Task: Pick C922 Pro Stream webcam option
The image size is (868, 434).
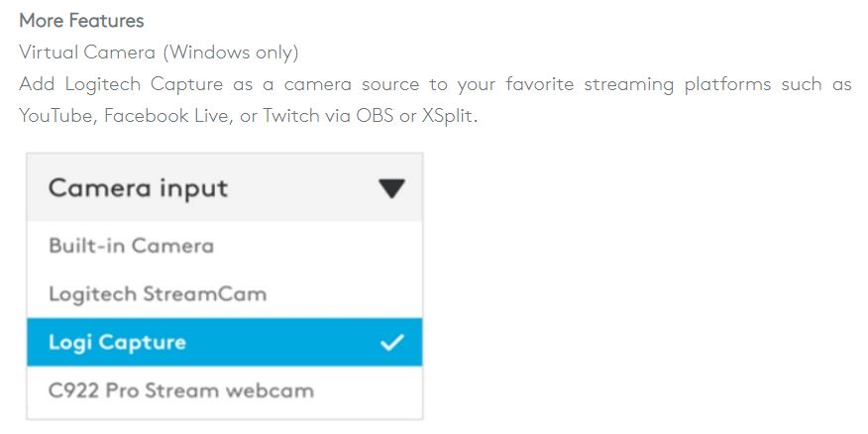Action: 225,390
